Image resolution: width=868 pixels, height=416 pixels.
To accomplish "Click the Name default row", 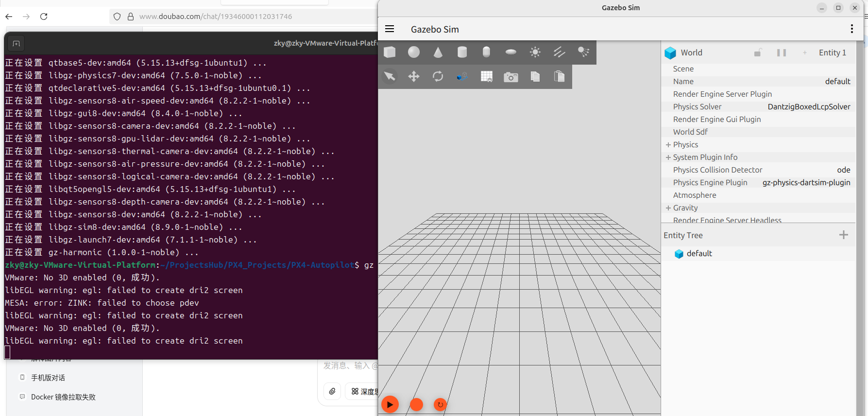I will click(758, 82).
